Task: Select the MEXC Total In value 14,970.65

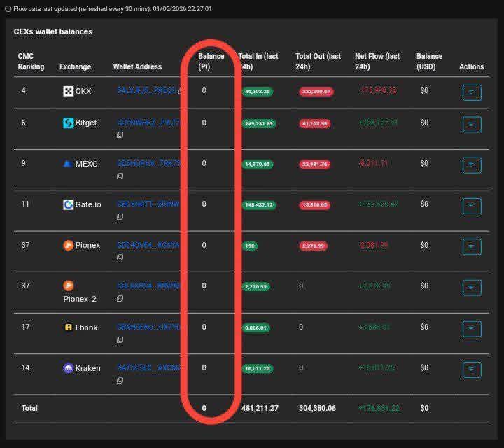Action: click(x=258, y=164)
